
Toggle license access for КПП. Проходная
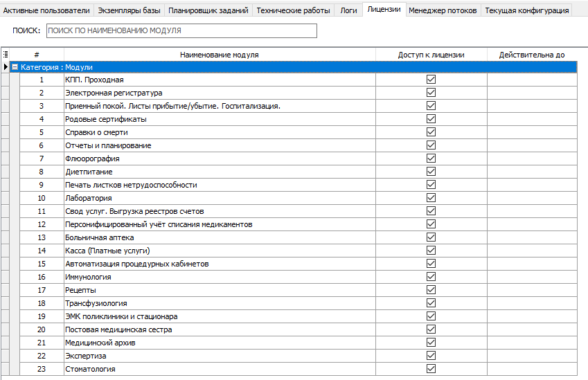431,80
